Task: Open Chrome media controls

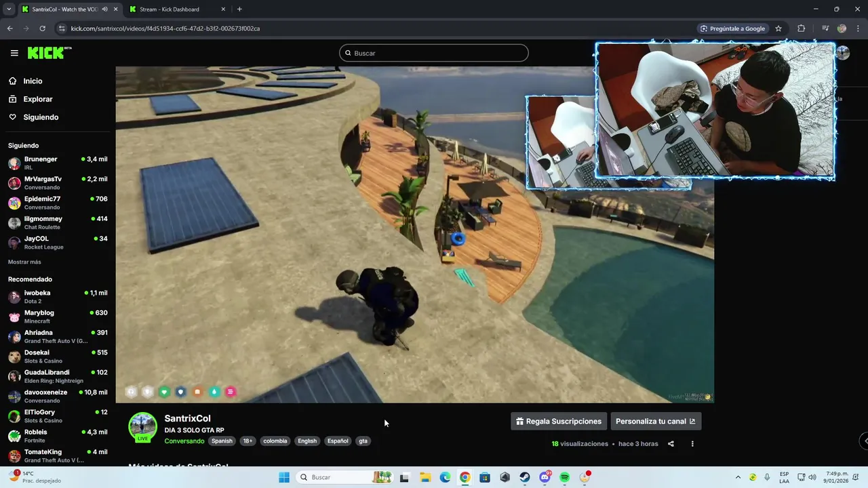Action: point(825,28)
